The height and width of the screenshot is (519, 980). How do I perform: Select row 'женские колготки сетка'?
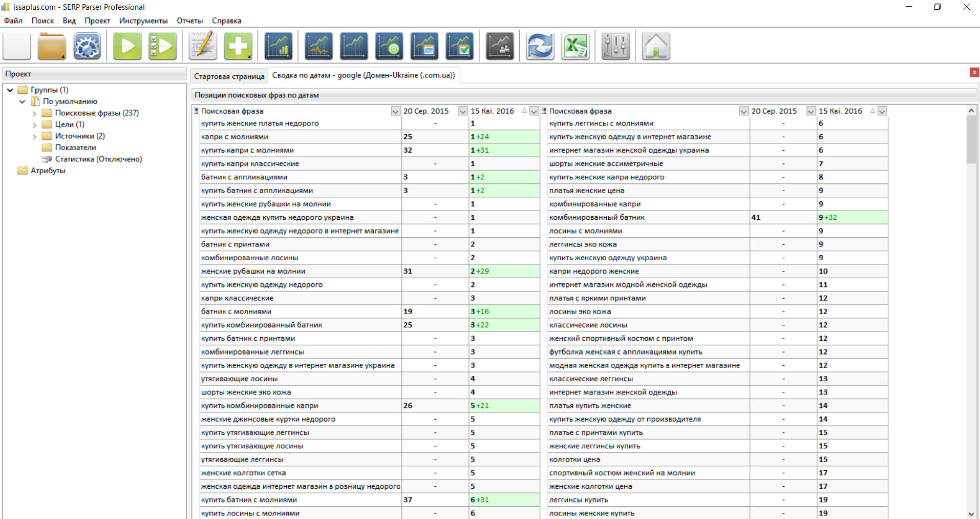(369, 473)
